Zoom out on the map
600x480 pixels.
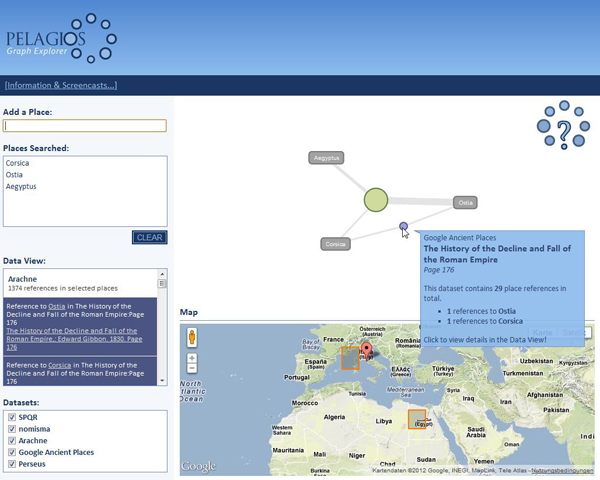tap(192, 368)
